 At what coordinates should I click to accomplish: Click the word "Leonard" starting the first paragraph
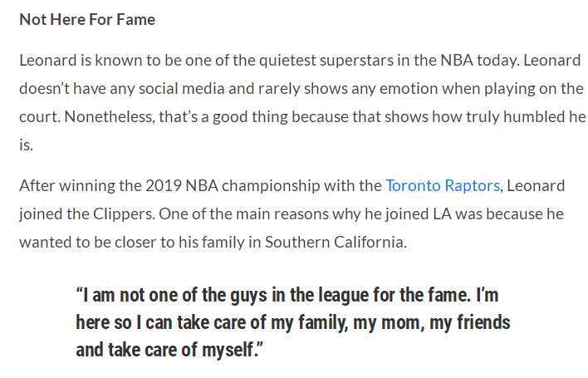(x=48, y=61)
